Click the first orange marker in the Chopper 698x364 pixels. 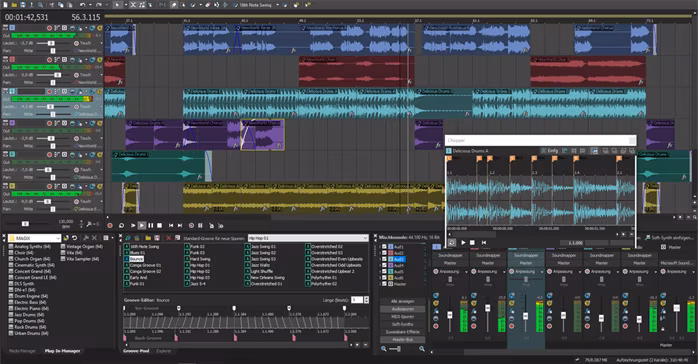(449, 159)
